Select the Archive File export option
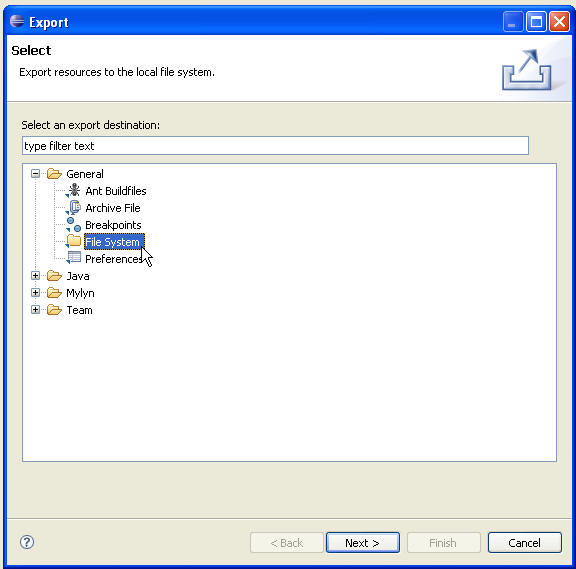576x569 pixels. 113,208
